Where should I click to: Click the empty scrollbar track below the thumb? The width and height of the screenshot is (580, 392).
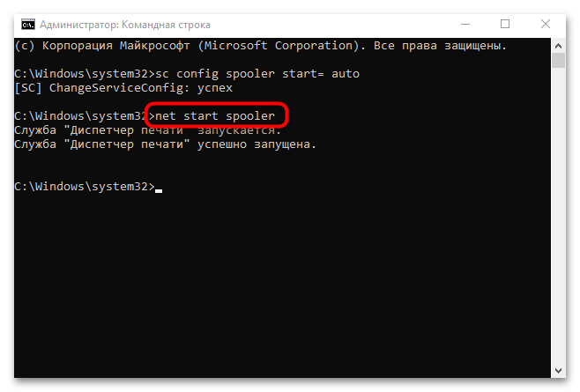coord(558,220)
